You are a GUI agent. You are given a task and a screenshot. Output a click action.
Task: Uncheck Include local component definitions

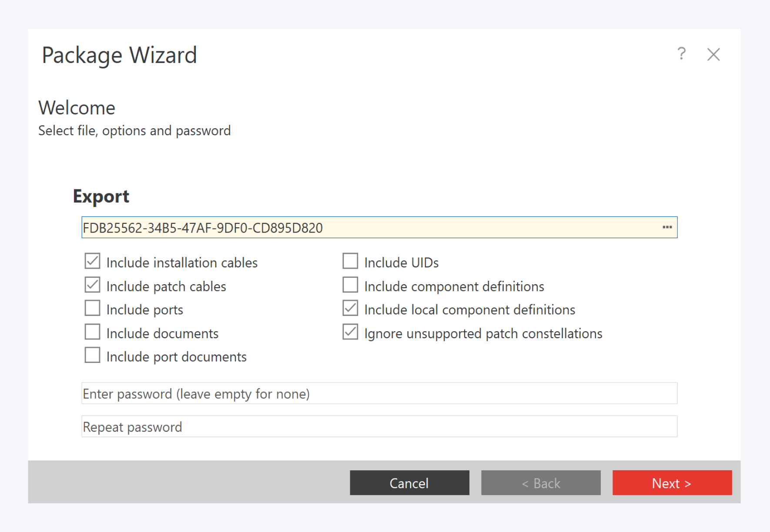pos(350,309)
